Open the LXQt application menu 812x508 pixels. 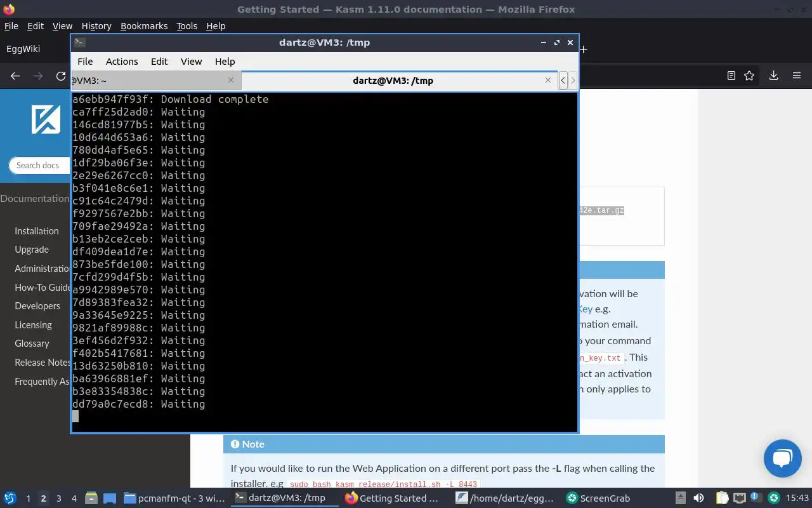[10, 498]
